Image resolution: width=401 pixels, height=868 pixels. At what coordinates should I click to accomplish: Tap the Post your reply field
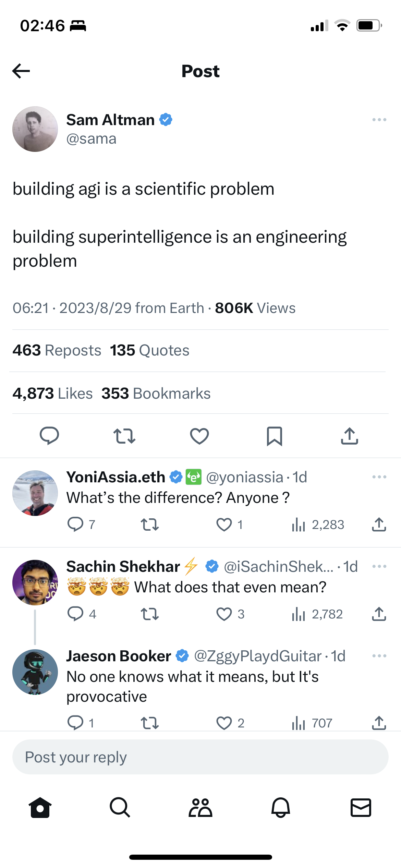tap(200, 757)
